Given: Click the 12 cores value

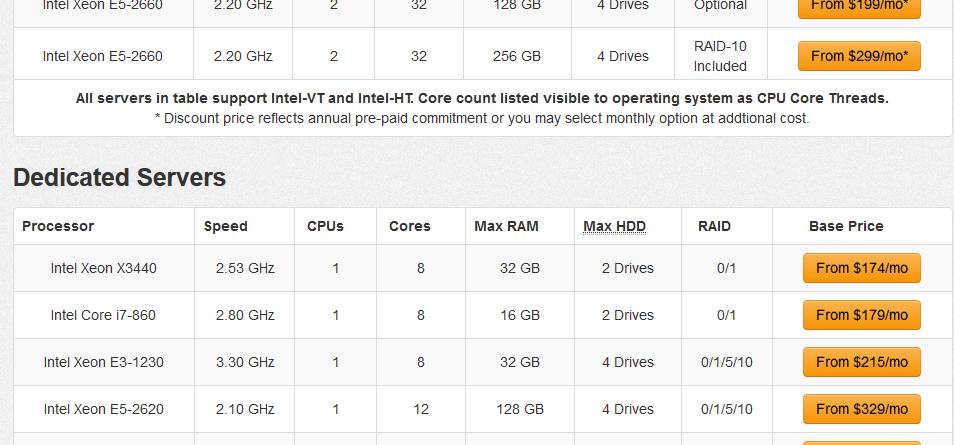Looking at the screenshot, I should click(420, 409).
